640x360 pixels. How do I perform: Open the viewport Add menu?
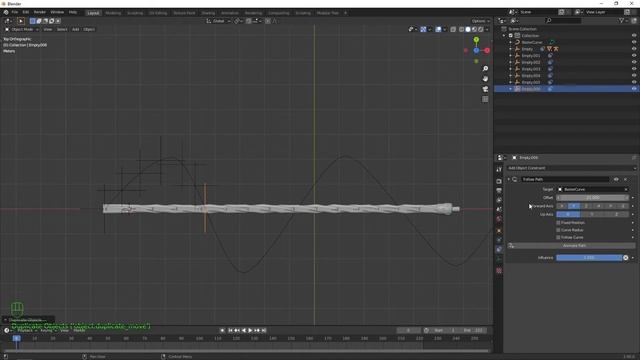pos(76,29)
